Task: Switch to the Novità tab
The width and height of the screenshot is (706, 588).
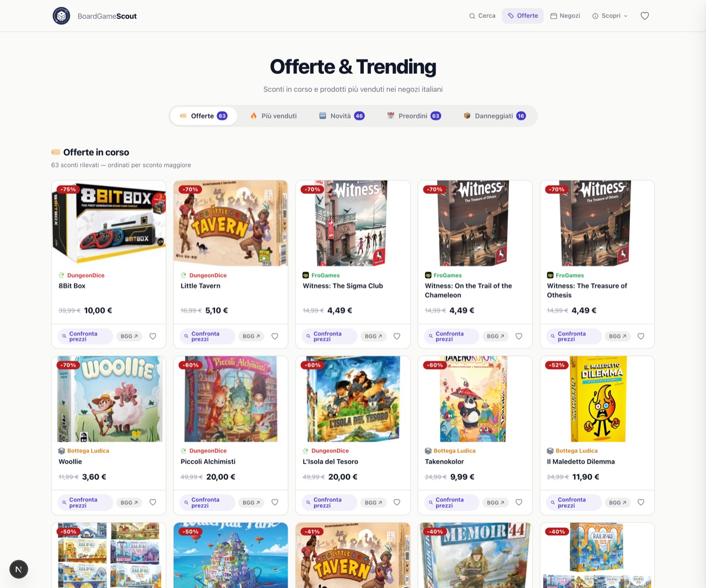Action: tap(342, 116)
